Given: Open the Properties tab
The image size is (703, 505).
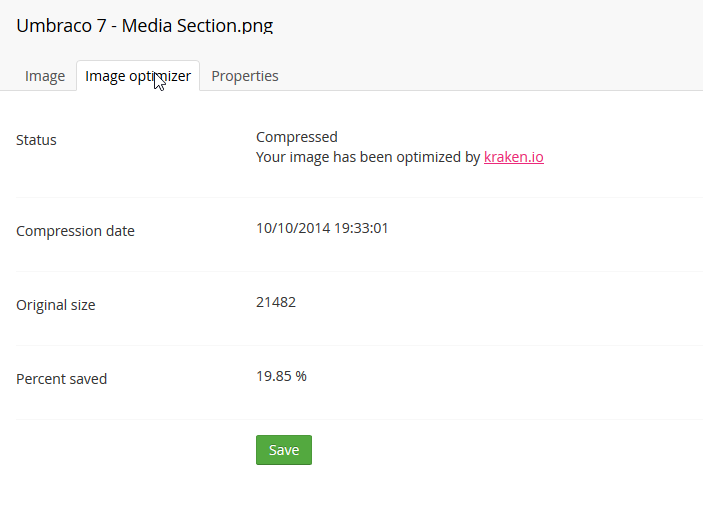Looking at the screenshot, I should point(245,76).
